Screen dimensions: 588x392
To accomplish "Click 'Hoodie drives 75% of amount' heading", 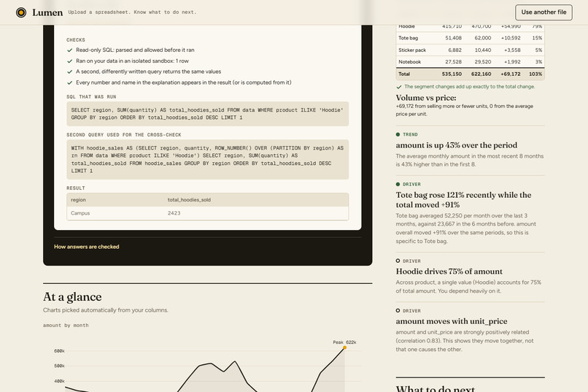I will coord(449,272).
